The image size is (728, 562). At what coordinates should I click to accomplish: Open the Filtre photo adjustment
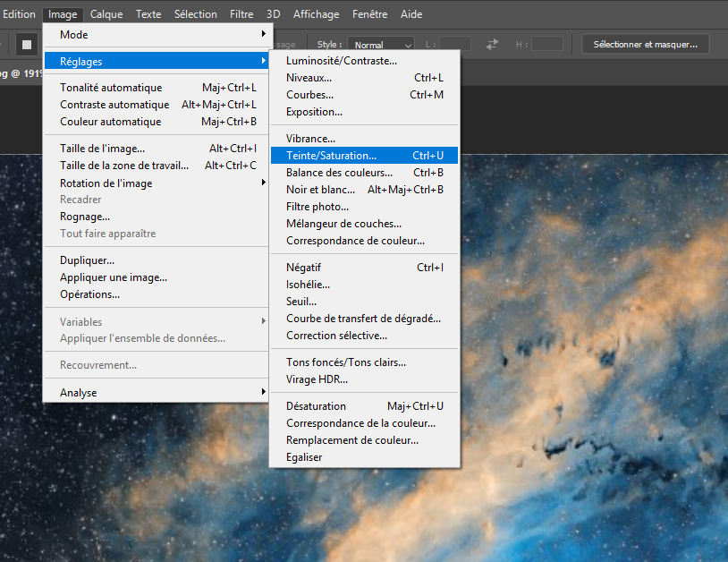click(x=365, y=207)
